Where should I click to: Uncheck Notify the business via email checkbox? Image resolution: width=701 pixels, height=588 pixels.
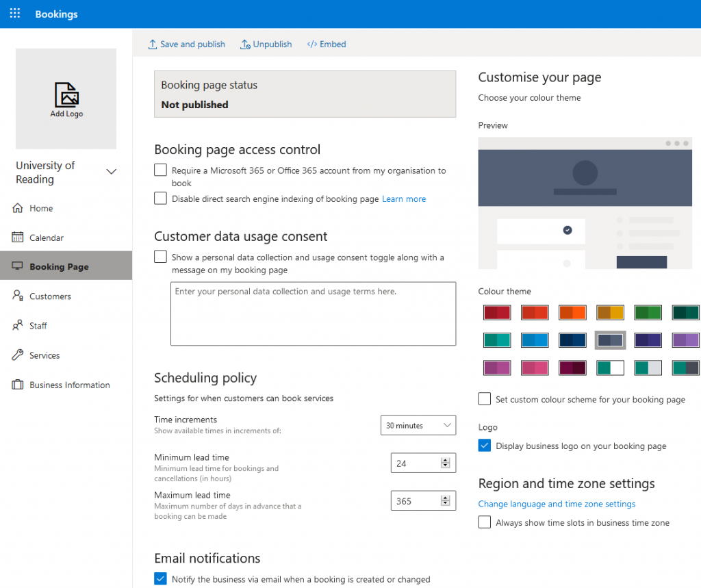click(160, 578)
